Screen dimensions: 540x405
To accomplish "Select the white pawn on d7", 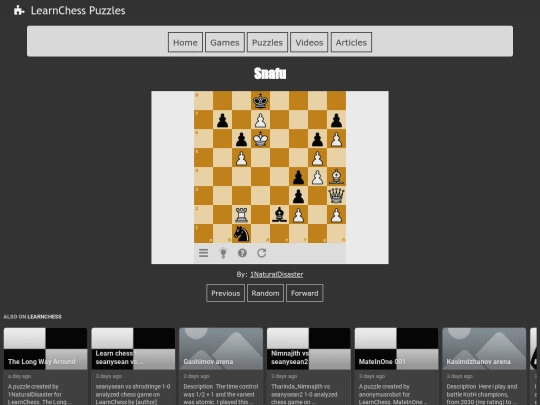I will coord(260,120).
